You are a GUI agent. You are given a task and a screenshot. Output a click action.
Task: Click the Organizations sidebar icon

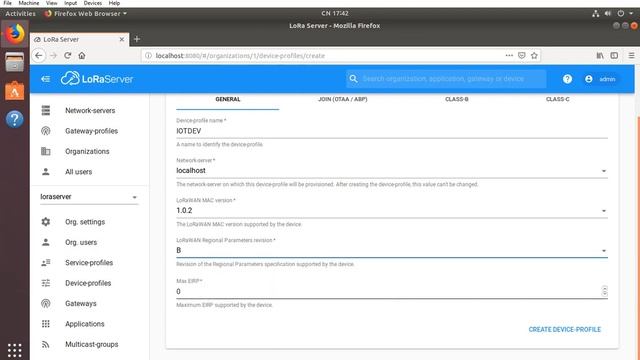click(46, 151)
